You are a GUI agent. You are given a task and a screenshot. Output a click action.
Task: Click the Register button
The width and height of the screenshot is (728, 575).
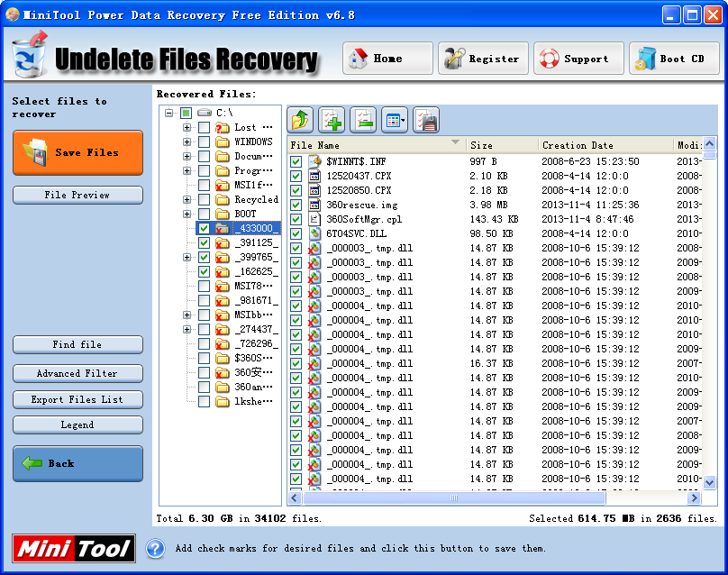(x=483, y=58)
